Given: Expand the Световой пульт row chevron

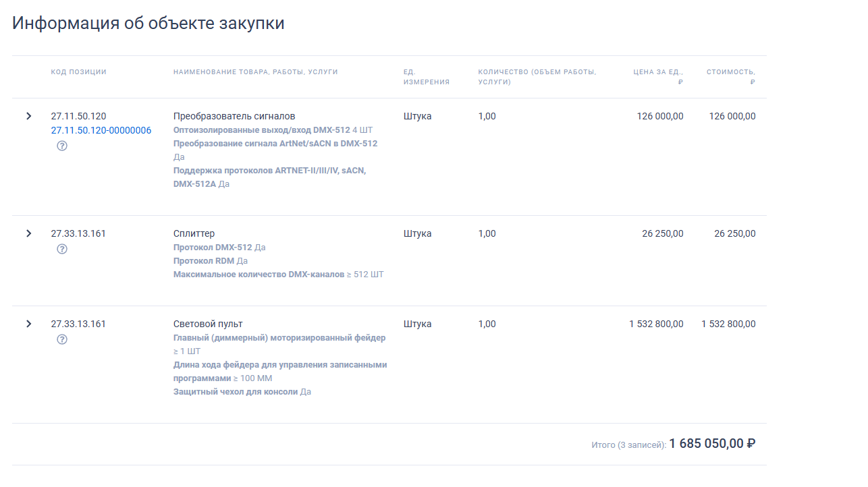Looking at the screenshot, I should click(28, 324).
